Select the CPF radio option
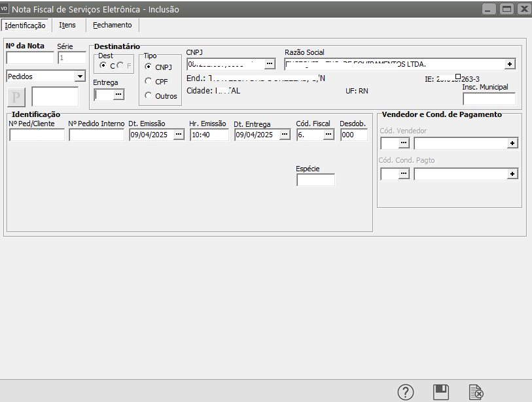532x402 pixels. click(149, 81)
